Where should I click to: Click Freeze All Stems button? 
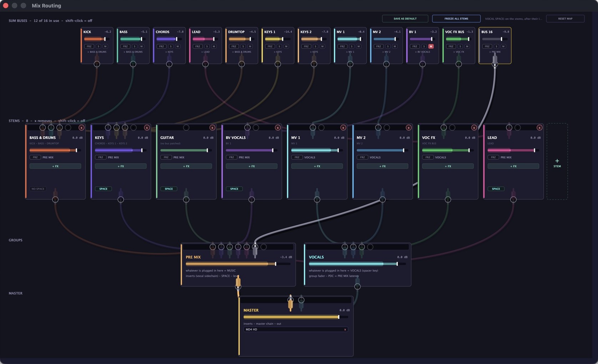pos(456,19)
